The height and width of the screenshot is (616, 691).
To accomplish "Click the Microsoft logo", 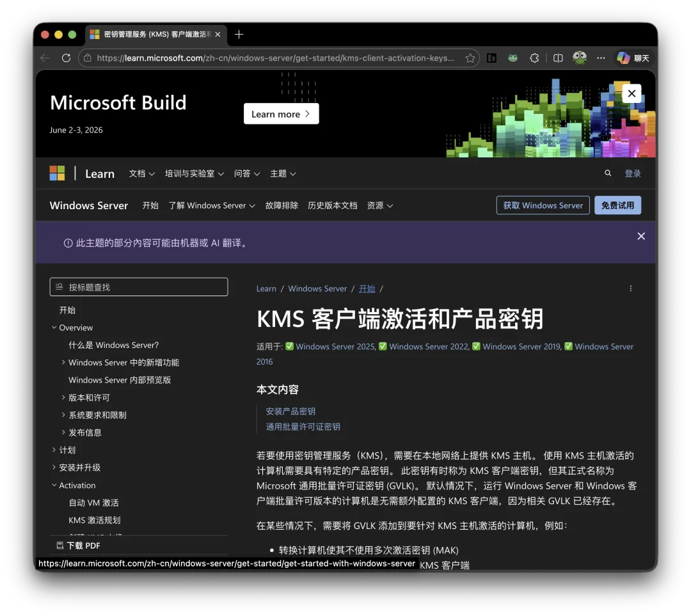I will [58, 173].
